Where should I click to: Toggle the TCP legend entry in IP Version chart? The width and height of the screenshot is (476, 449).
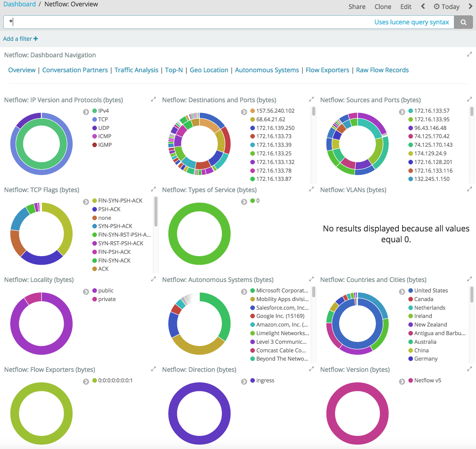click(103, 119)
